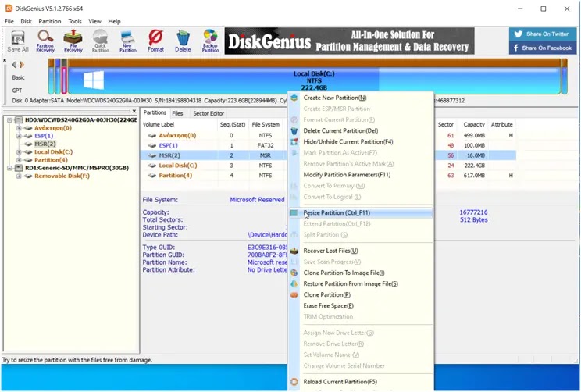Viewport: 581px width, 392px height.
Task: Click the Reload Current Partition icon
Action: [x=294, y=382]
